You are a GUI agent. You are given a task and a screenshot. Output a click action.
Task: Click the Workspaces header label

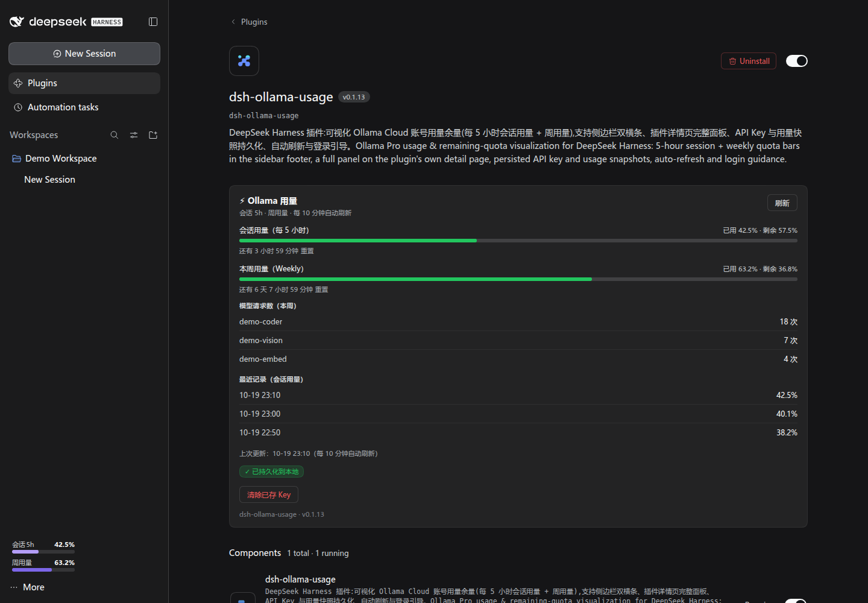(x=34, y=135)
